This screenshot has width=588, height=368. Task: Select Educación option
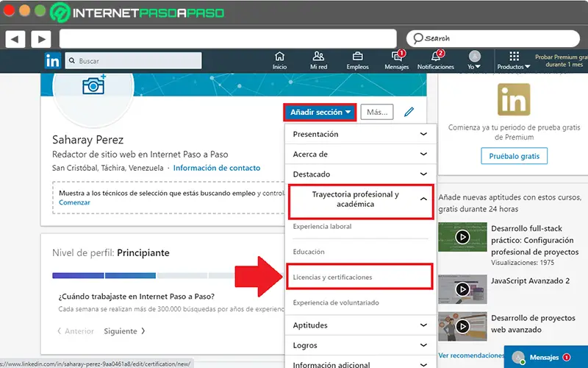tap(309, 252)
